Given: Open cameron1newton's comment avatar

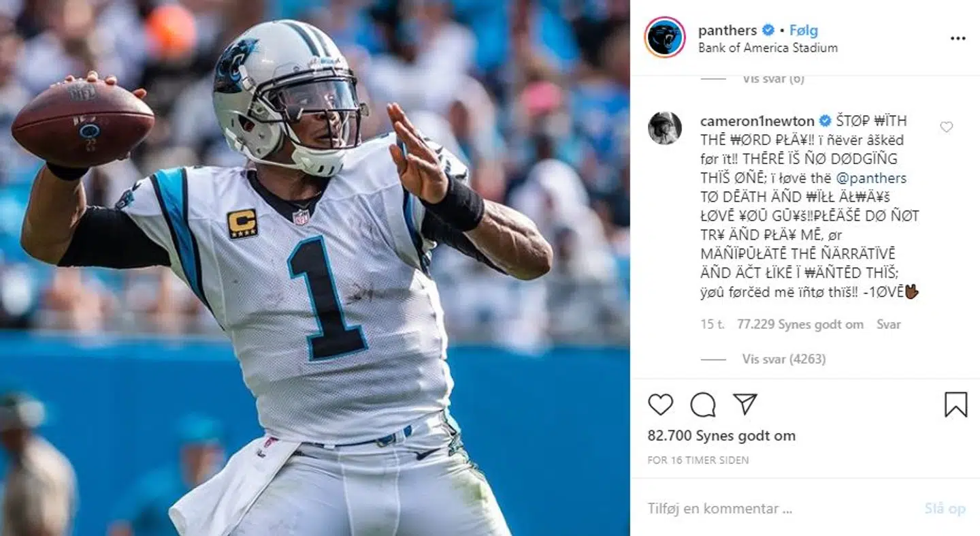Looking at the screenshot, I should click(x=664, y=128).
